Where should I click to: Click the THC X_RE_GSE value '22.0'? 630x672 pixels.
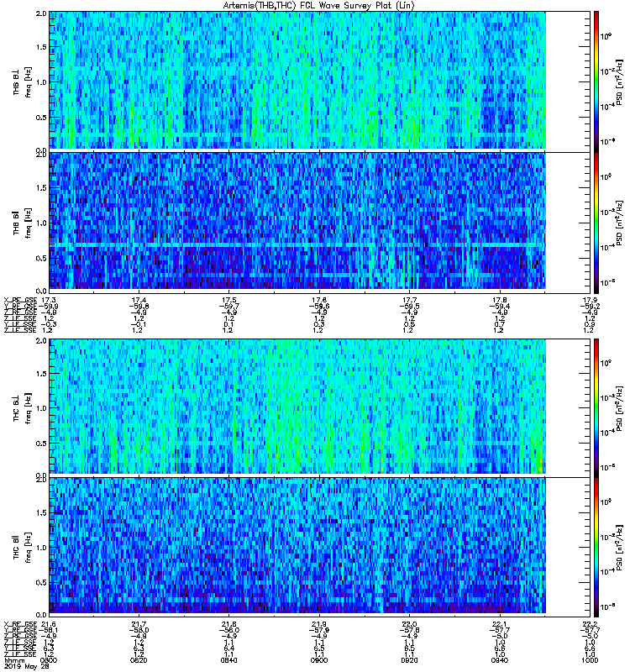coord(409,624)
